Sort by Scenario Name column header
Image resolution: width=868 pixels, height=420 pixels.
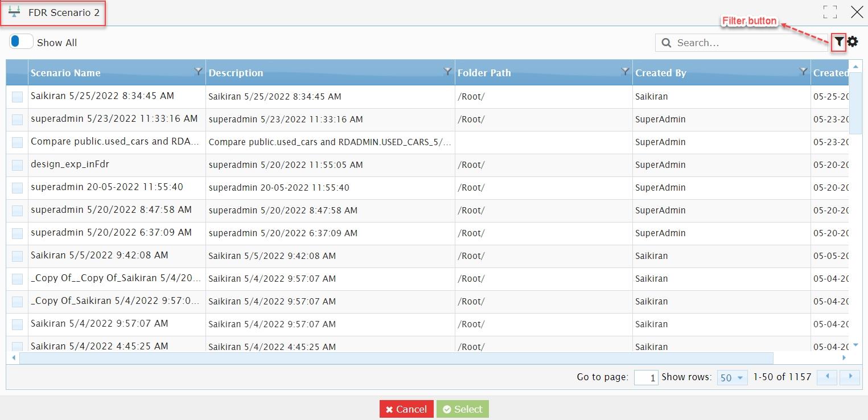tap(65, 73)
